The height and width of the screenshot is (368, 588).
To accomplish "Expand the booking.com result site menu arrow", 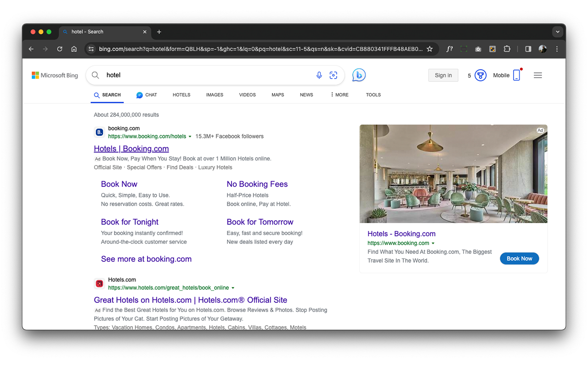I will [190, 136].
